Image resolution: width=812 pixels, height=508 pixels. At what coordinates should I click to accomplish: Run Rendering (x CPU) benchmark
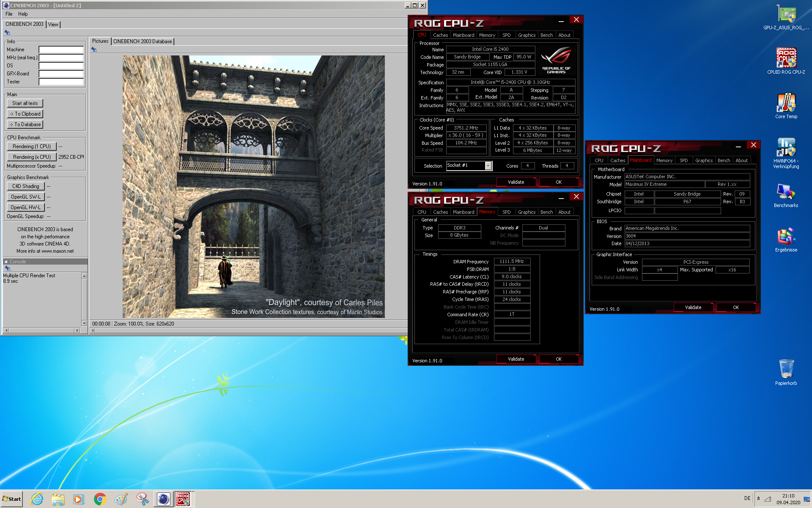[32, 157]
